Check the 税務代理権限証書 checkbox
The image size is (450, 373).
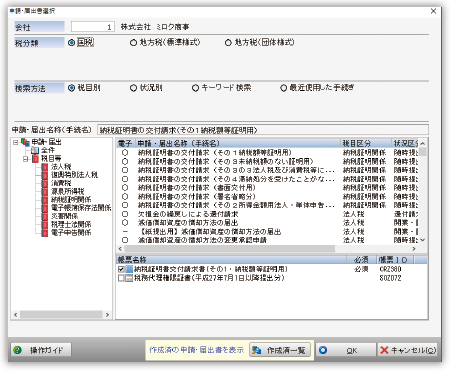pyautogui.click(x=121, y=278)
